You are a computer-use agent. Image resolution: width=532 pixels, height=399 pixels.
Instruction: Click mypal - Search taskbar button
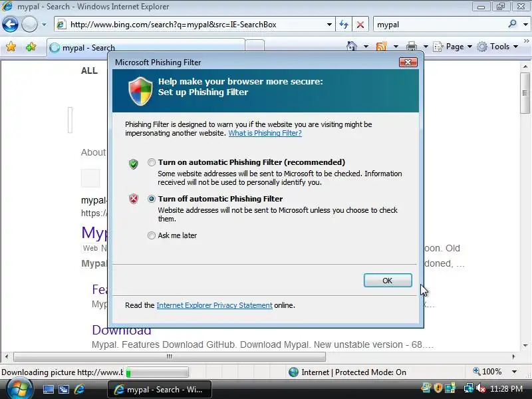coord(160,390)
